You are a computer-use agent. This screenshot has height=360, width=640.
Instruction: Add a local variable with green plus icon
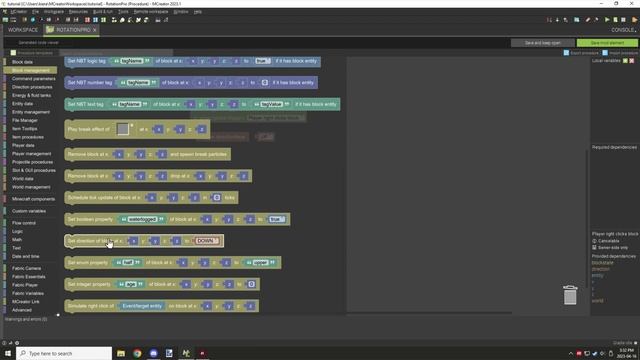(x=625, y=61)
